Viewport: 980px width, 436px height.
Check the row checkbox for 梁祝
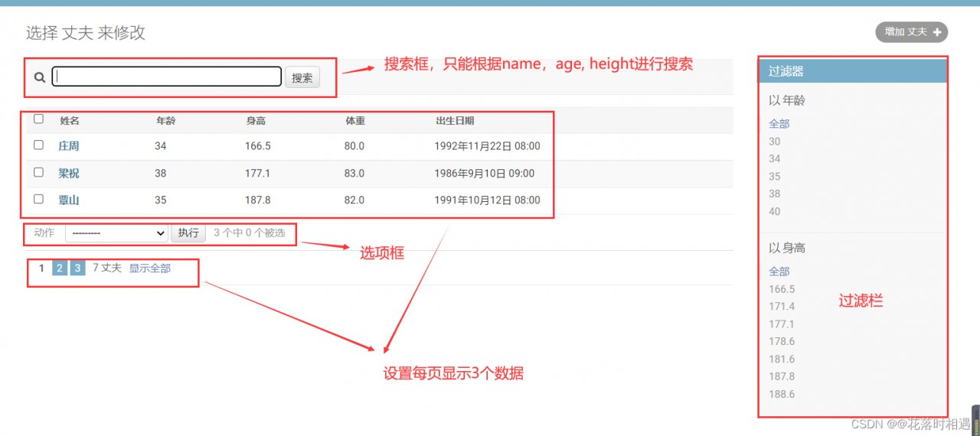point(39,172)
